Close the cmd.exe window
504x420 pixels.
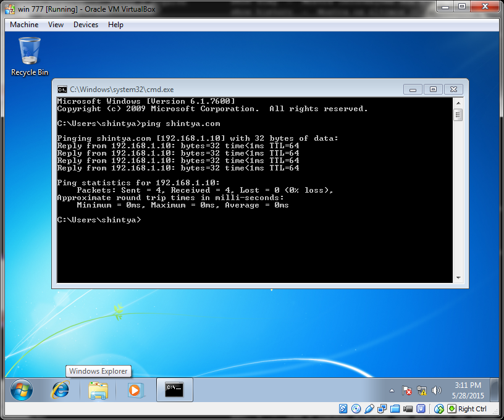453,90
